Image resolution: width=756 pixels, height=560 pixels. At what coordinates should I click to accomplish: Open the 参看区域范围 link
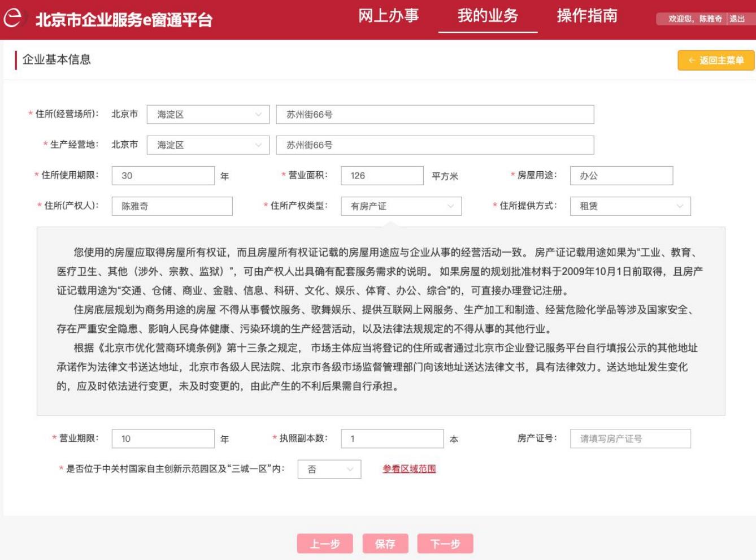click(x=409, y=469)
